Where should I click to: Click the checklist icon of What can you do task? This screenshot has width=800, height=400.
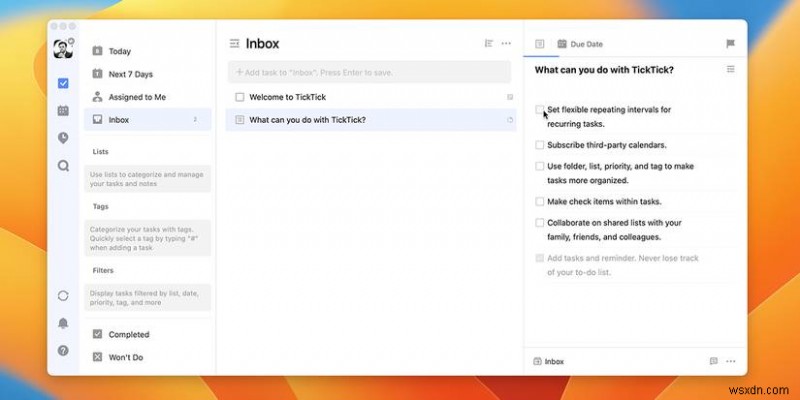coord(240,120)
